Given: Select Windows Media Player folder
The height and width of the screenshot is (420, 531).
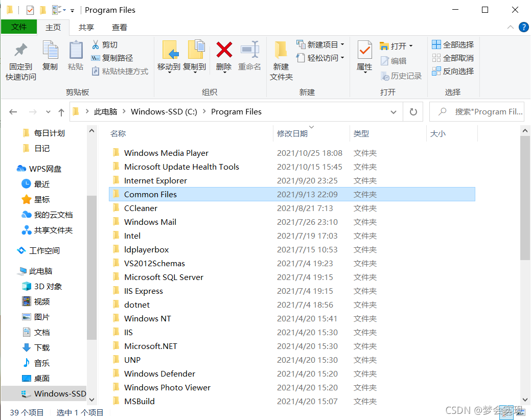Looking at the screenshot, I should coord(292,153).
